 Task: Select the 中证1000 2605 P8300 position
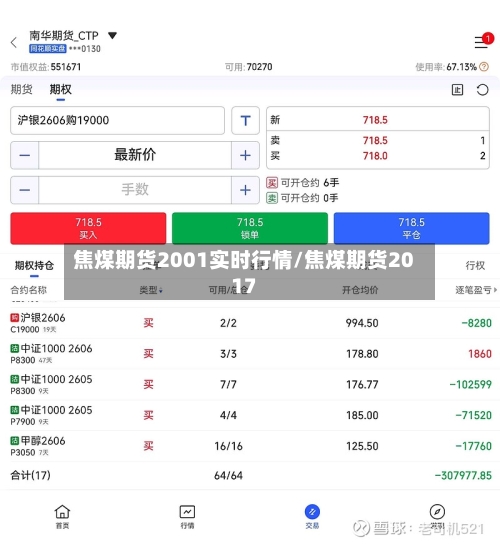coord(250,384)
